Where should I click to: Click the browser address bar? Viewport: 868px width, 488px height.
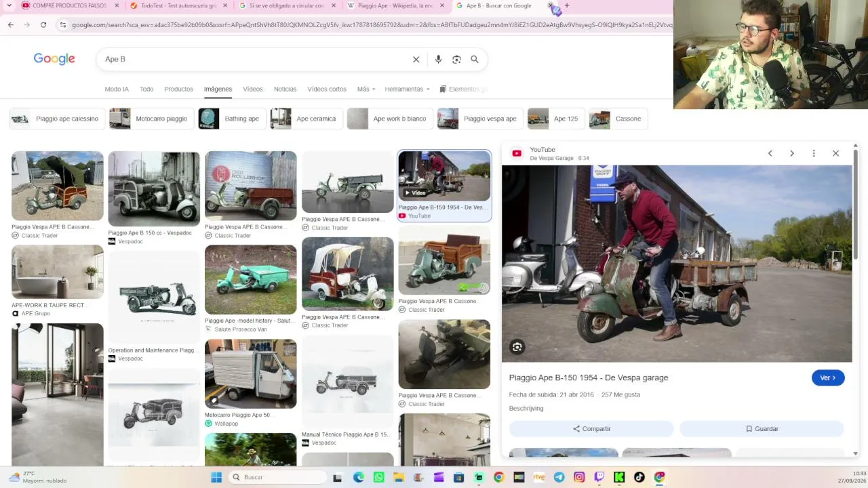point(372,25)
